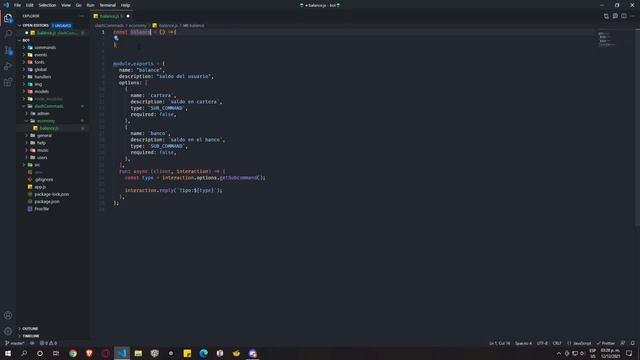Open Procfile in the file tree
640x360 pixels.
(x=53, y=209)
